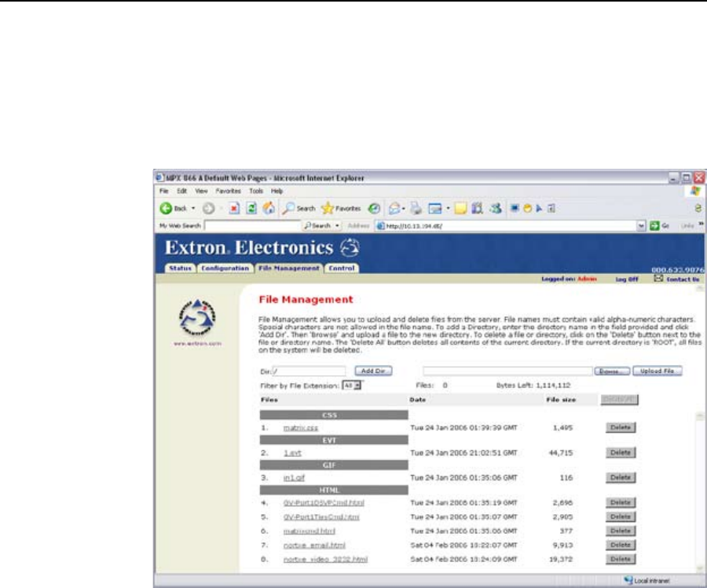Click the Log Off link
This screenshot has width=707, height=588.
coord(627,279)
